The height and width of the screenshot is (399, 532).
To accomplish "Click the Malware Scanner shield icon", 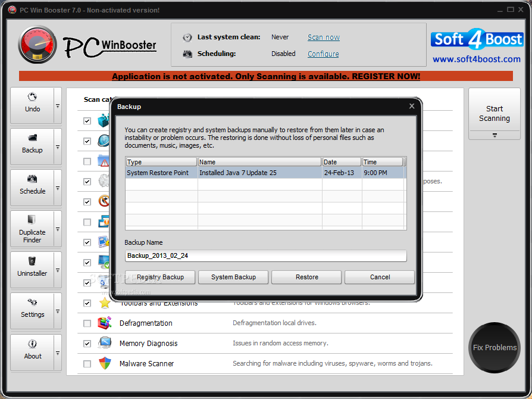I will pos(105,363).
